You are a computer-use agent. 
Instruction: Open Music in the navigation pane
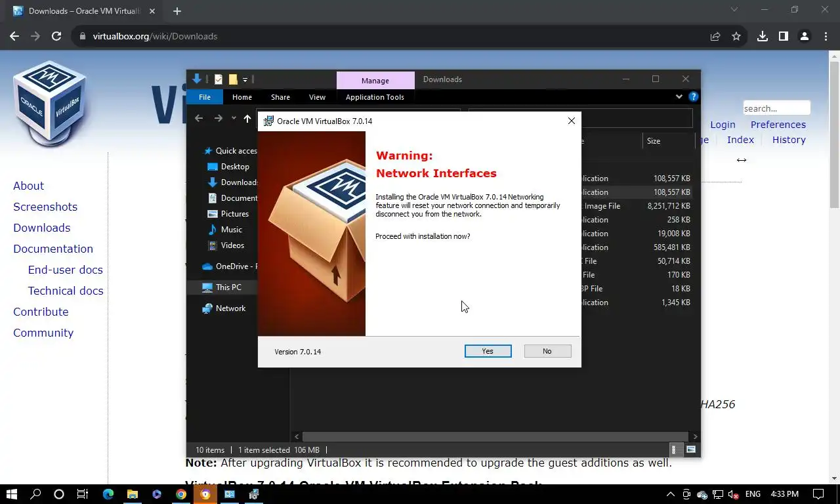[x=225, y=230]
